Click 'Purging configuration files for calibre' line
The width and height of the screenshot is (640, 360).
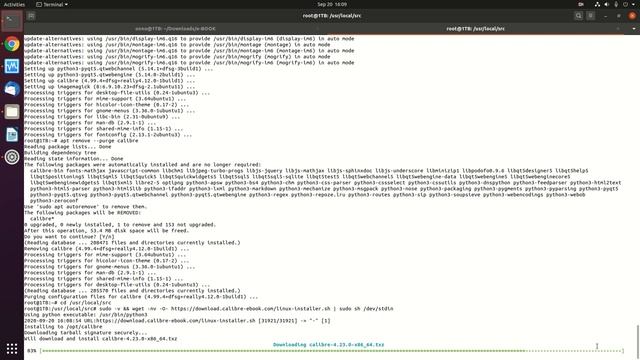[141, 297]
